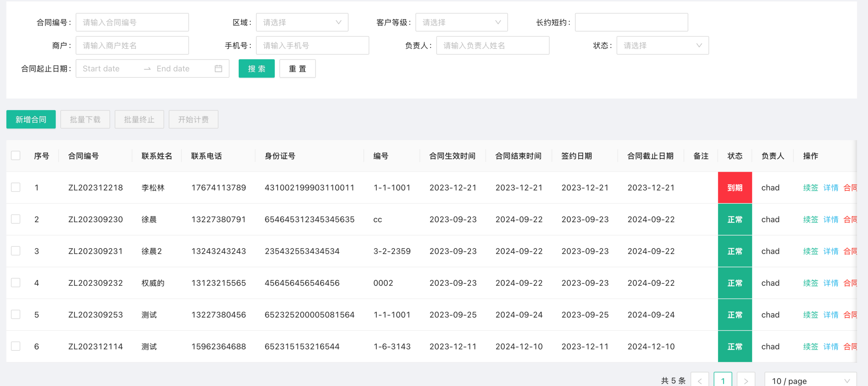Check the row for ZL202312218

16,187
